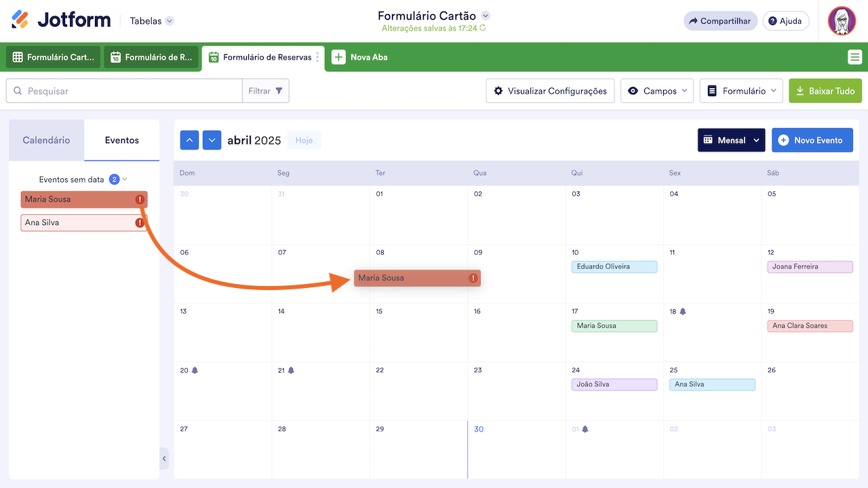Click the bell icon on day 18
Screen dimensions: 868x488
point(683,312)
